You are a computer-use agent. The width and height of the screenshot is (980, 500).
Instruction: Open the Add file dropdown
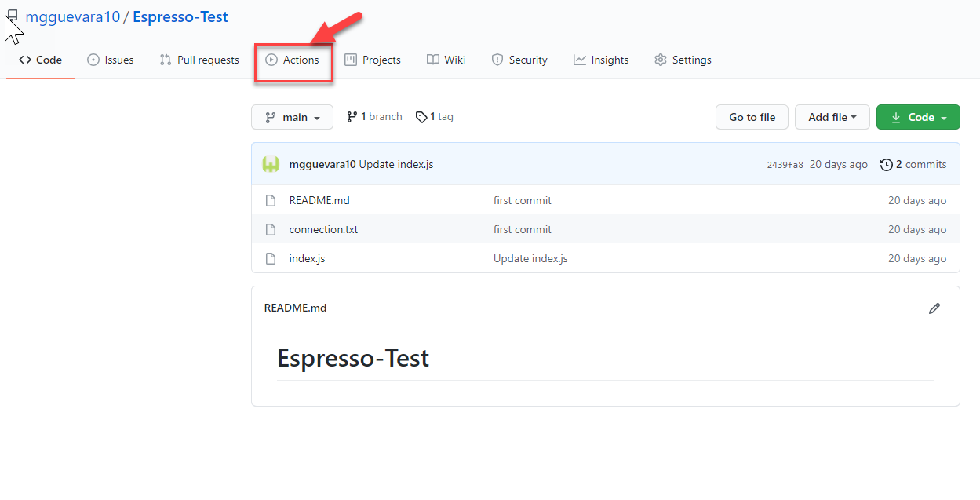832,117
